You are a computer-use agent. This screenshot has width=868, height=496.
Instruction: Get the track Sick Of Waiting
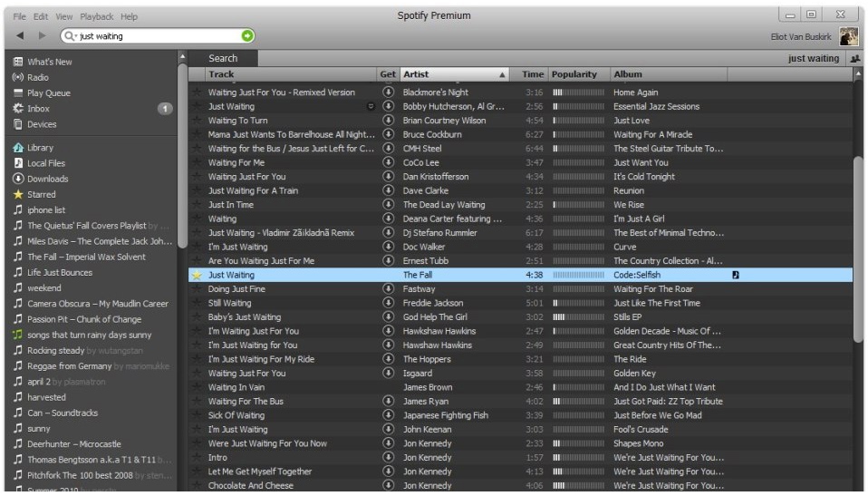389,415
